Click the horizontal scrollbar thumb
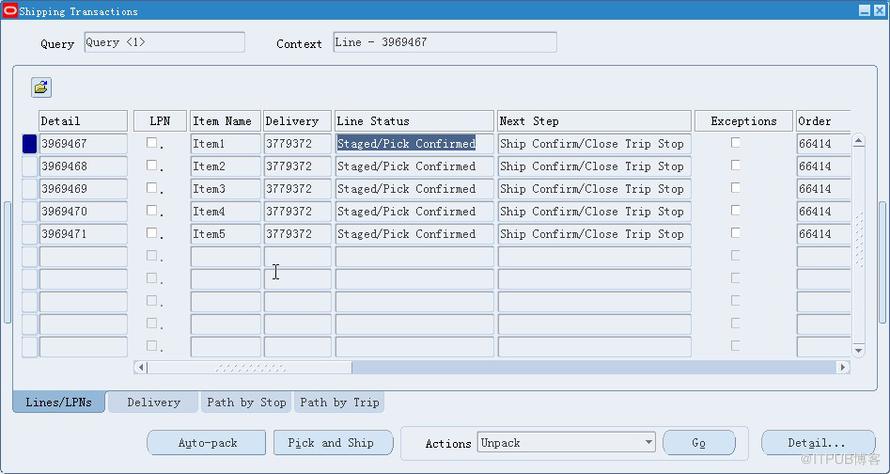 tap(250, 367)
